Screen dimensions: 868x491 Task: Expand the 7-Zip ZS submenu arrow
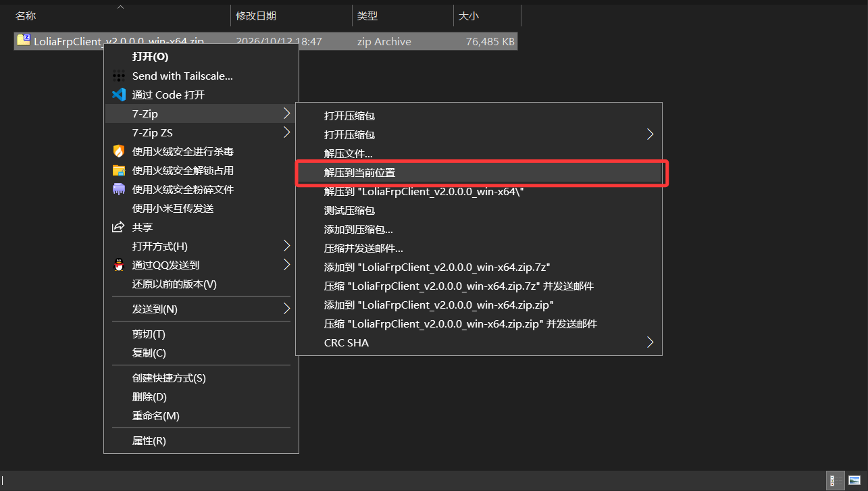coord(286,132)
